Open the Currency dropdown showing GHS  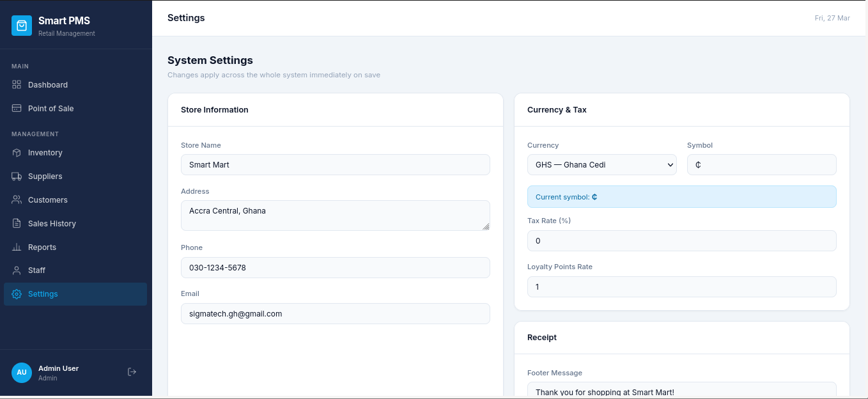coord(601,164)
